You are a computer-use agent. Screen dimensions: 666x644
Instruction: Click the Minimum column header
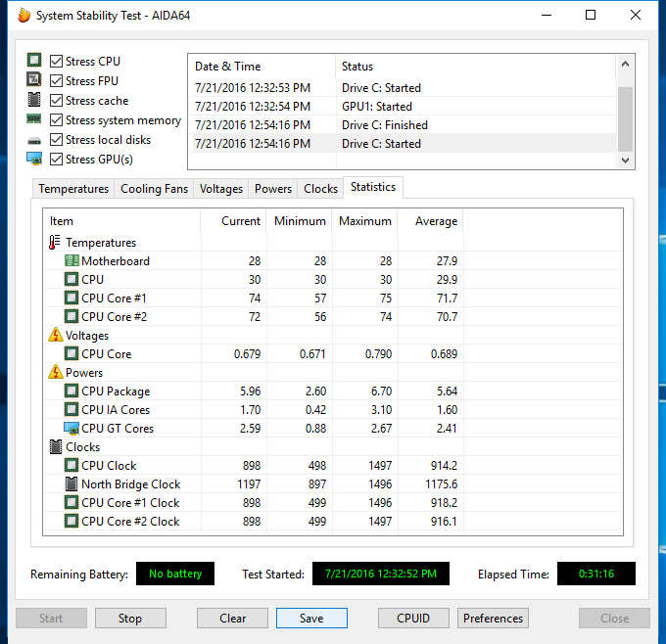coord(299,221)
